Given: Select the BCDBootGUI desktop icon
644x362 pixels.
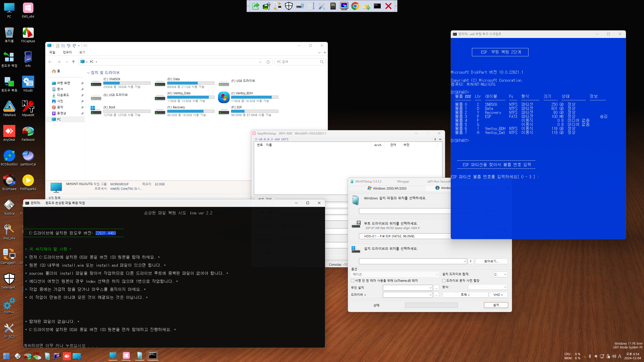Looking at the screenshot, I should point(9,158).
